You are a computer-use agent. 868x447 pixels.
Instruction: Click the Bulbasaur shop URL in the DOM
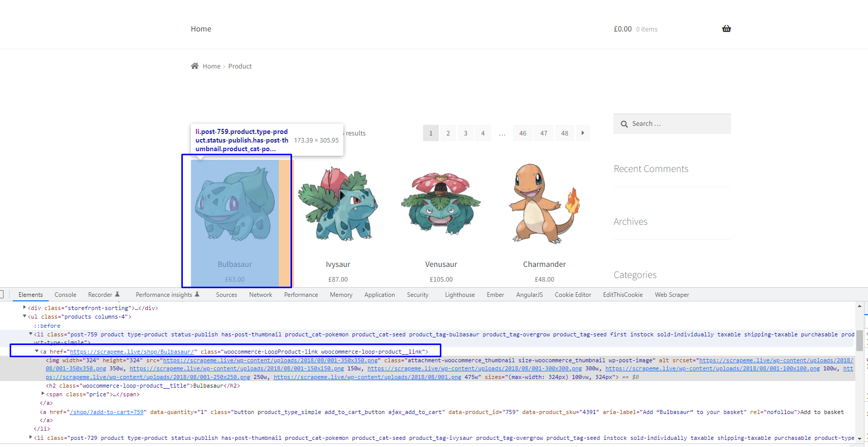pyautogui.click(x=132, y=352)
